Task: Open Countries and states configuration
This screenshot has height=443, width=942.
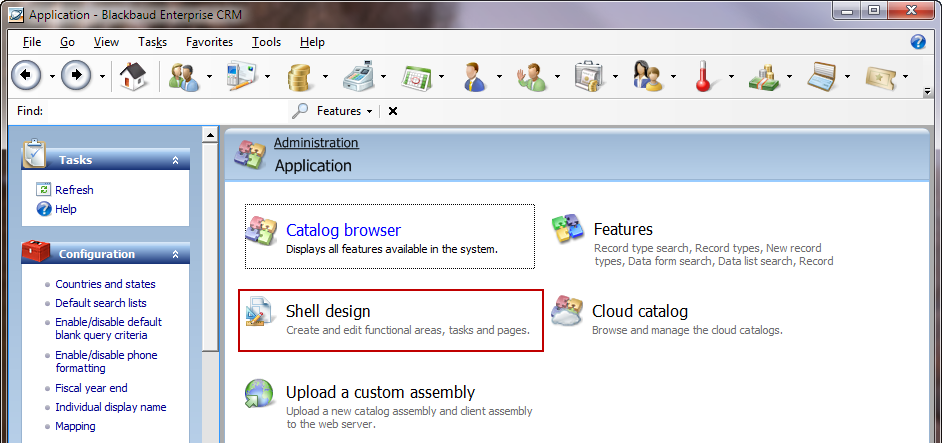Action: click(105, 284)
